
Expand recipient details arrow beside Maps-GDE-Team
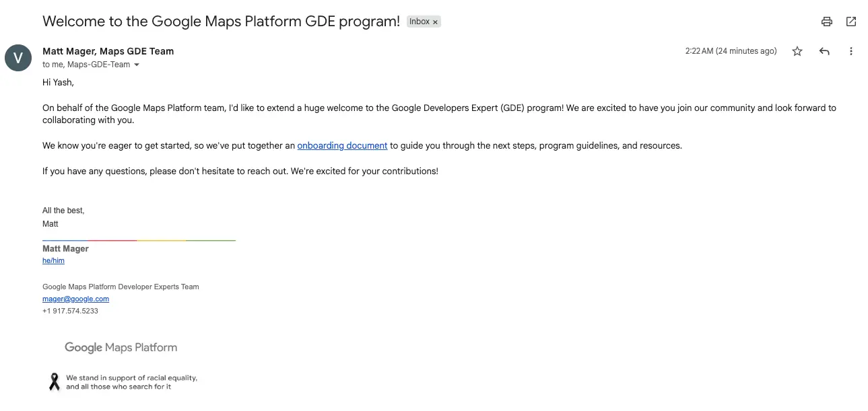pos(137,65)
